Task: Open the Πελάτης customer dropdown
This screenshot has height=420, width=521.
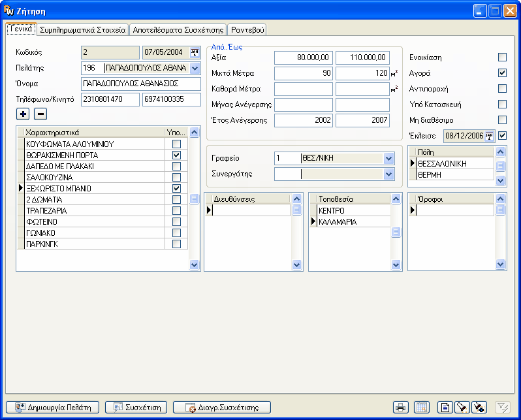Action: [195, 68]
